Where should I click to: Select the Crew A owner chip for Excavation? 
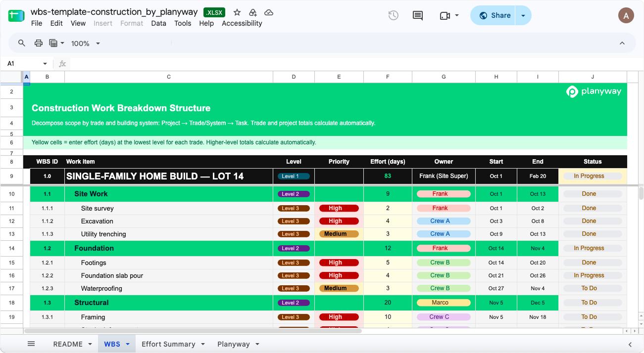tap(444, 221)
